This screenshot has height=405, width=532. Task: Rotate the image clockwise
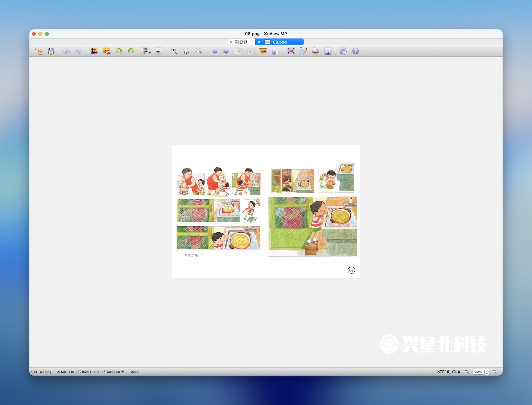[131, 51]
